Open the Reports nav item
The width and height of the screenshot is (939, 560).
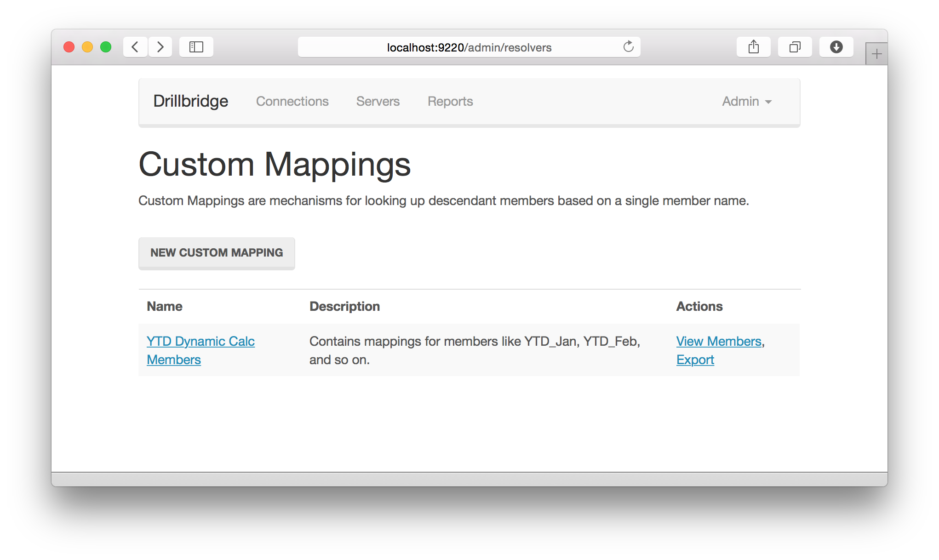tap(450, 101)
